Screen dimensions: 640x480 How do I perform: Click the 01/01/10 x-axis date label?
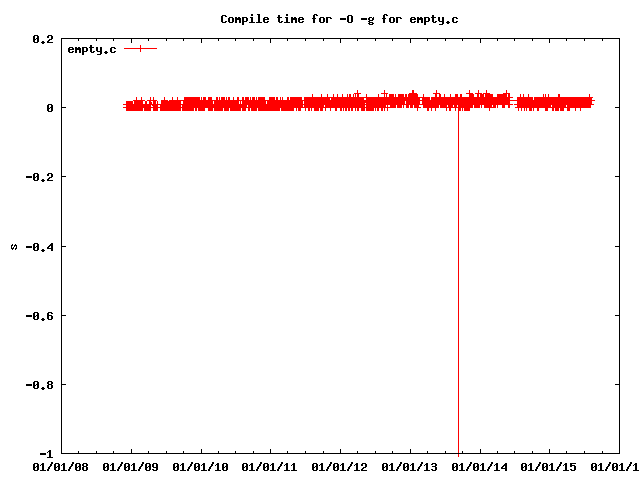click(x=201, y=466)
